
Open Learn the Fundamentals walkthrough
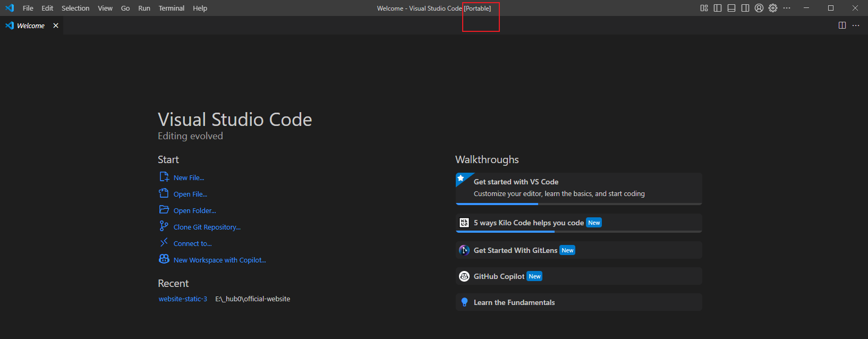click(x=578, y=302)
